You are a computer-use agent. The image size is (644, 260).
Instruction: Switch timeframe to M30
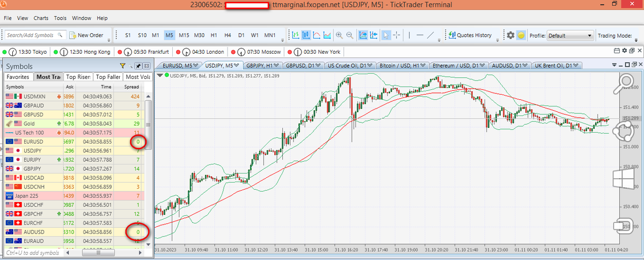click(200, 35)
